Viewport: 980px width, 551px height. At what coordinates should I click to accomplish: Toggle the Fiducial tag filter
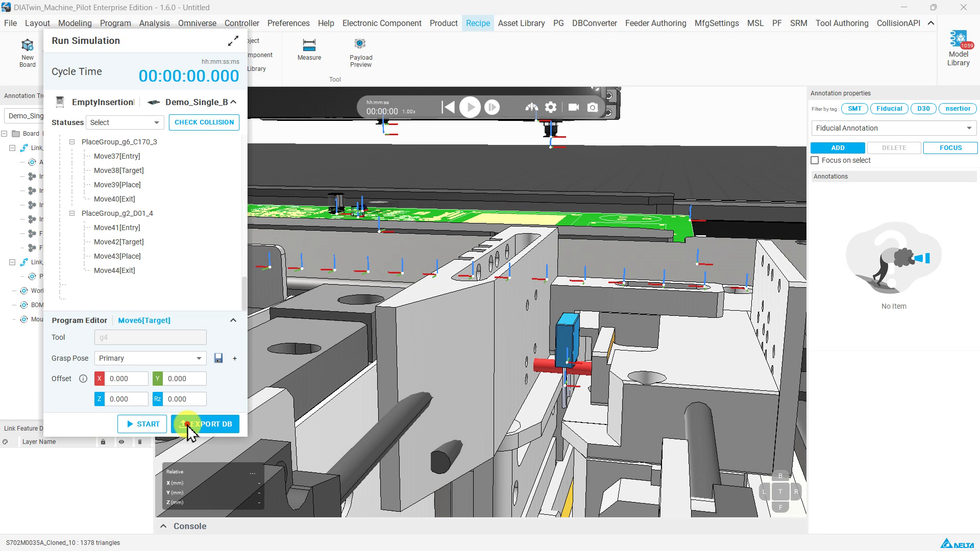pyautogui.click(x=889, y=108)
